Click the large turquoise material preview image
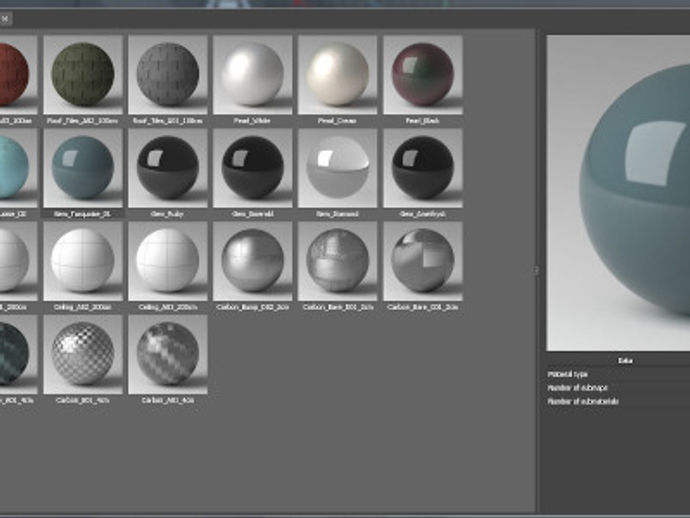Screen dimensions: 690x518 618,193
